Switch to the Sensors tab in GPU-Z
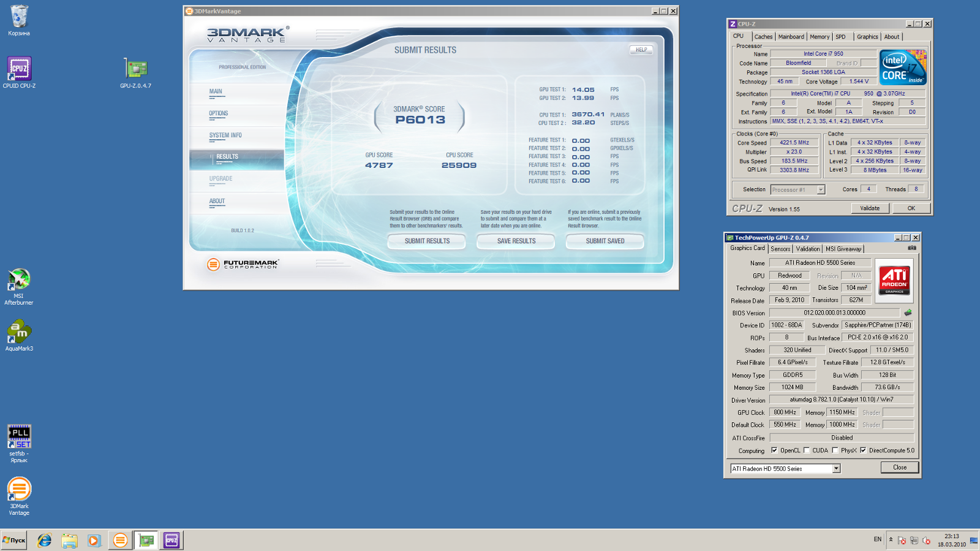This screenshot has width=980, height=551. click(x=780, y=249)
